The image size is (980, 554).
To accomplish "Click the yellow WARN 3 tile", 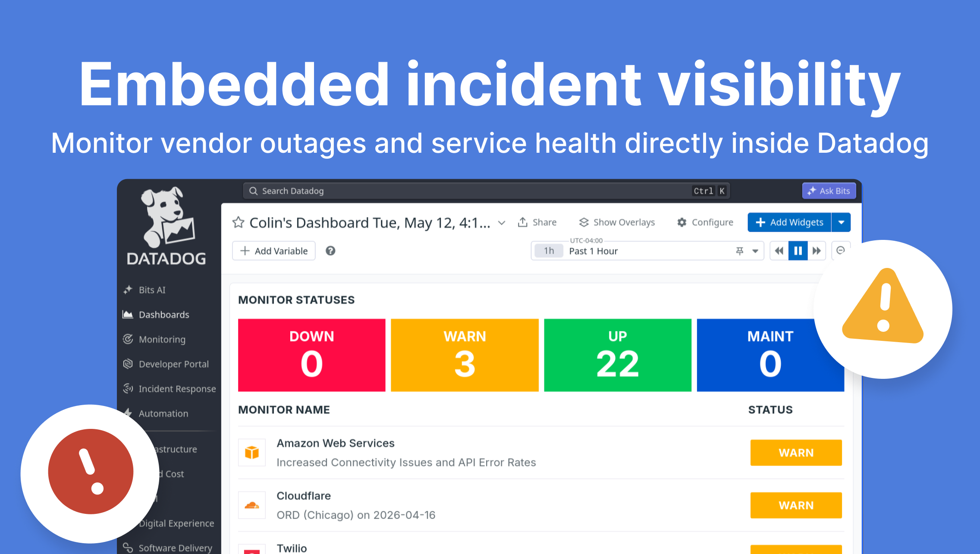I will click(x=465, y=355).
